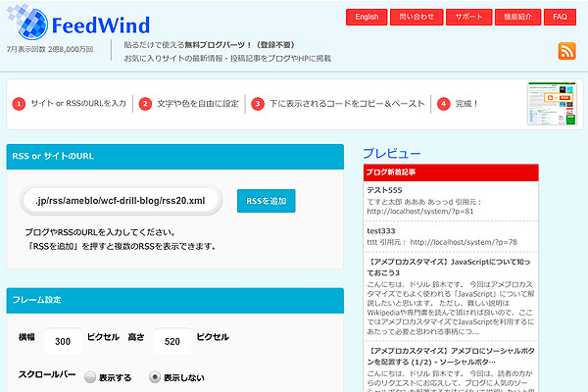Click the プレビュー heading
The image size is (588, 392).
391,153
